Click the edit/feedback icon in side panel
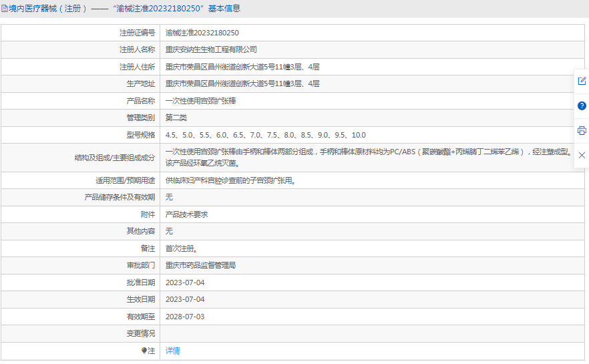The image size is (589, 364). 582,81
